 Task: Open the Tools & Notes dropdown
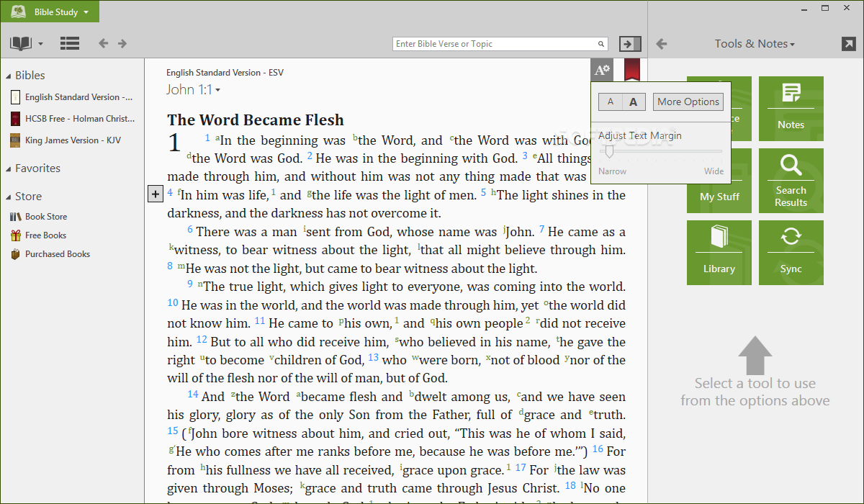click(x=755, y=44)
